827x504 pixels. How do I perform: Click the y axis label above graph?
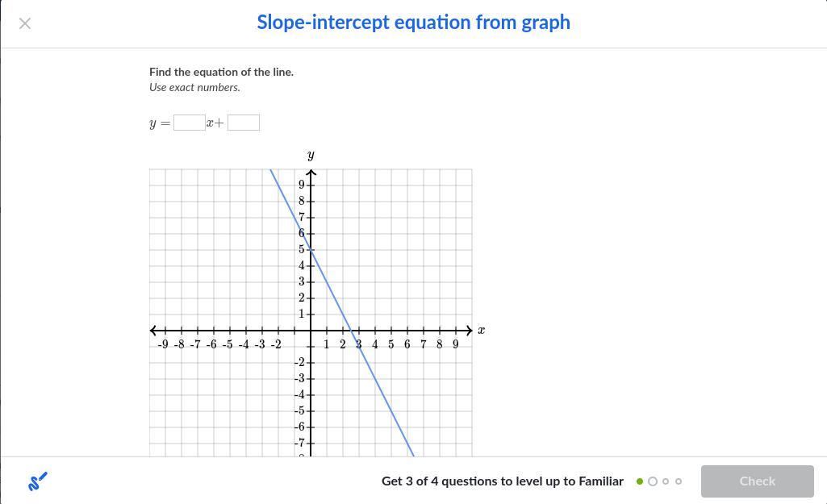(x=311, y=155)
